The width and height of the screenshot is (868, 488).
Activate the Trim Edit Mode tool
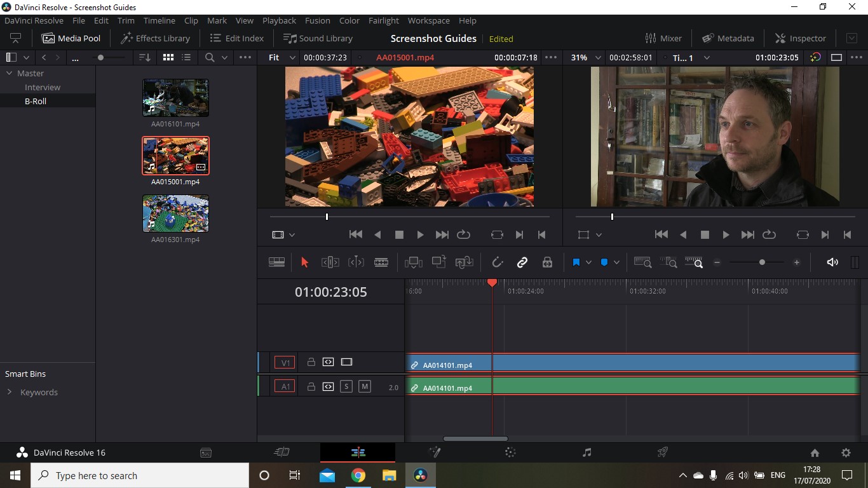coord(330,262)
